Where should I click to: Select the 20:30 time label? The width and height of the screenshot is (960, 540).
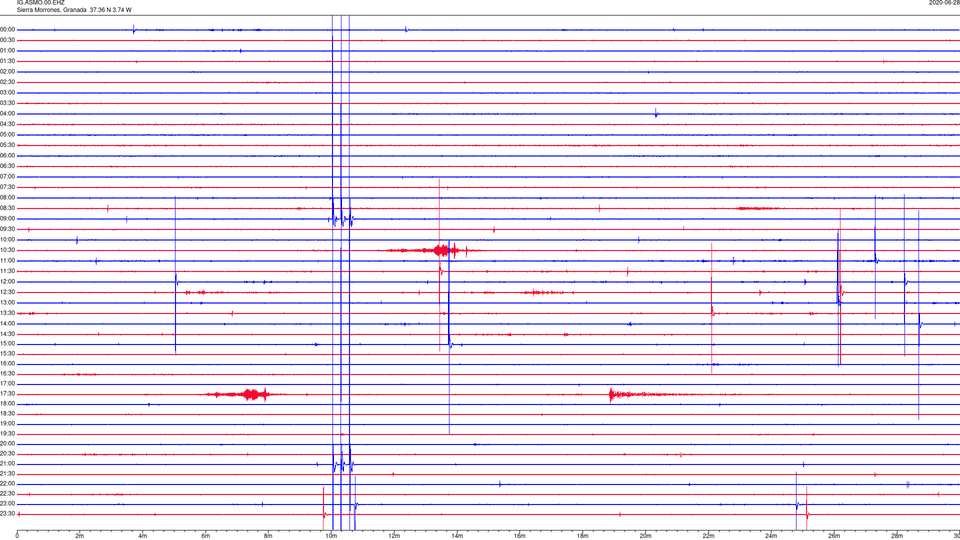[x=7, y=454]
